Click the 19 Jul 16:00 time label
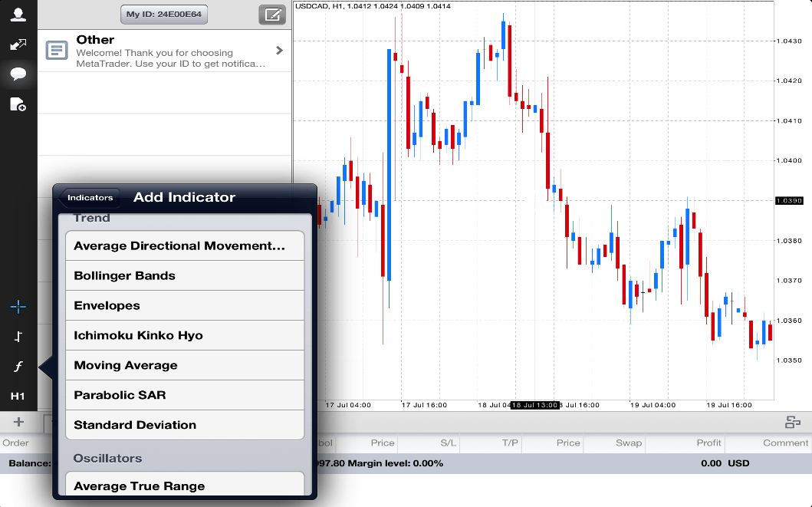Image resolution: width=812 pixels, height=507 pixels. tap(729, 405)
